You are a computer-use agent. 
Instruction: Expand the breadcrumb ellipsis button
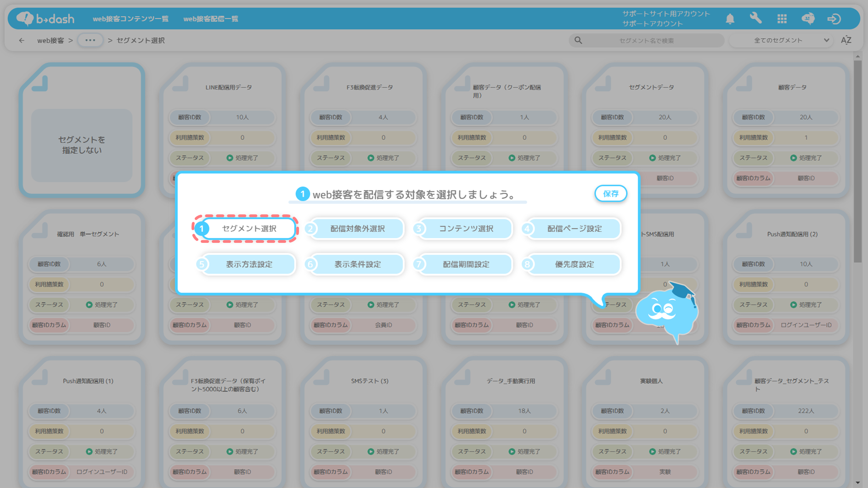coord(90,40)
